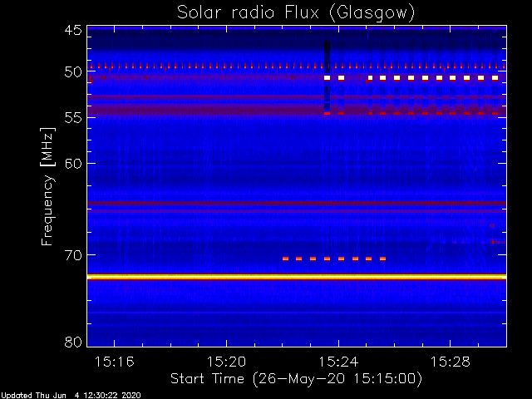This screenshot has width=532, height=399.
Task: Click the 15:24 time tick label
Action: click(338, 362)
